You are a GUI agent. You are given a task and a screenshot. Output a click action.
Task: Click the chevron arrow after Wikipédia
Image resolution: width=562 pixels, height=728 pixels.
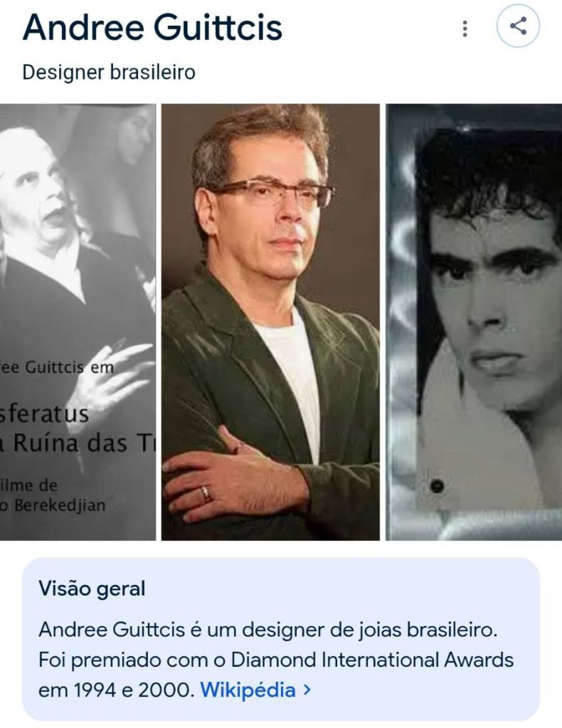coord(307,690)
